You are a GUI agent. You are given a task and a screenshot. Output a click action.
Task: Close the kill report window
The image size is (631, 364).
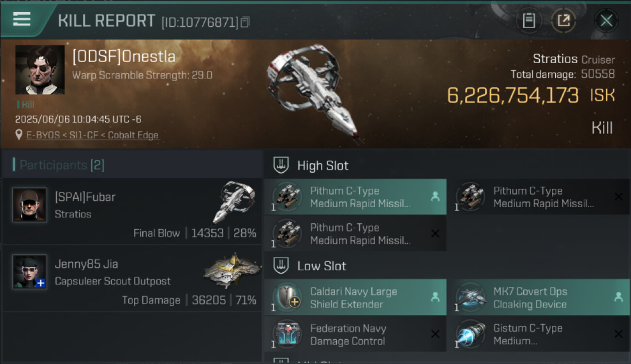(606, 21)
